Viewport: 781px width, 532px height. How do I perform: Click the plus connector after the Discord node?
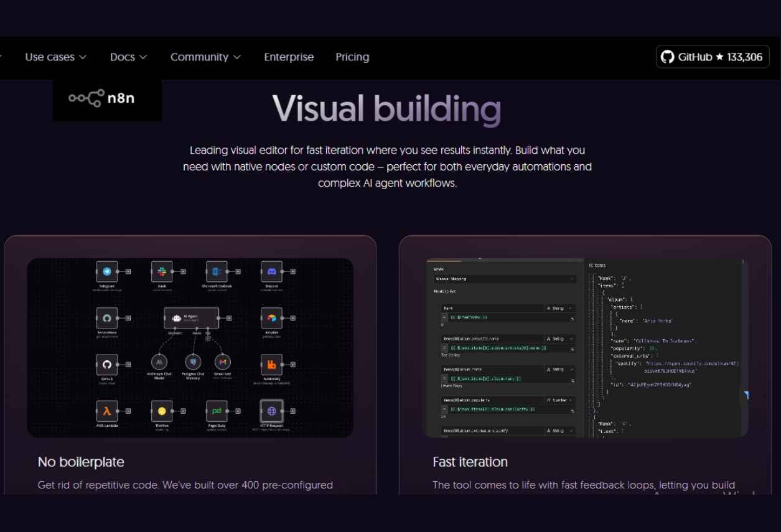pyautogui.click(x=292, y=271)
